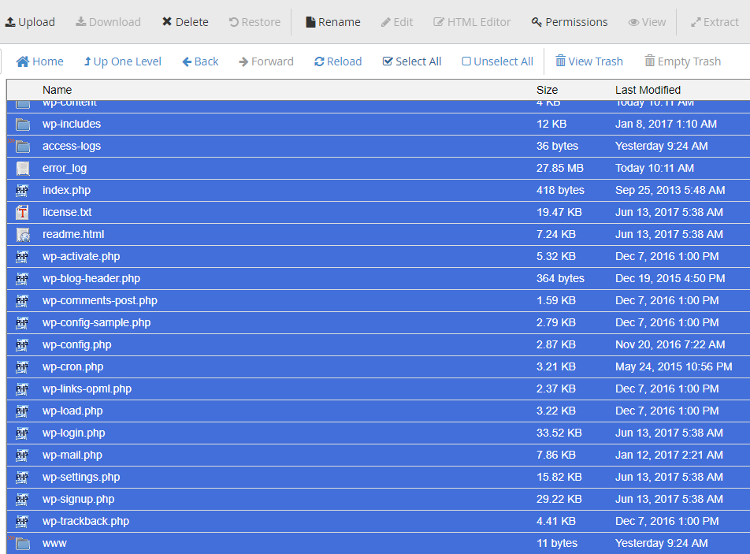Sort by the Last Modified column header
The width and height of the screenshot is (750, 554).
[x=648, y=90]
